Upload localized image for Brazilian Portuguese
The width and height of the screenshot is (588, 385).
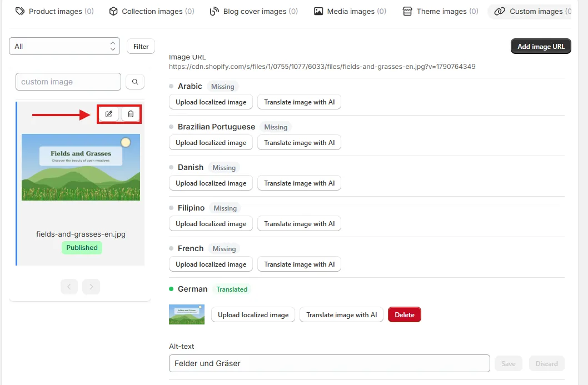coord(211,142)
